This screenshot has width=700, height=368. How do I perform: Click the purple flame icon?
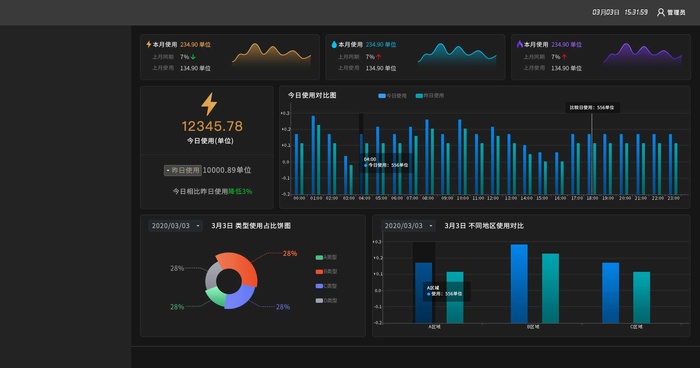(520, 44)
